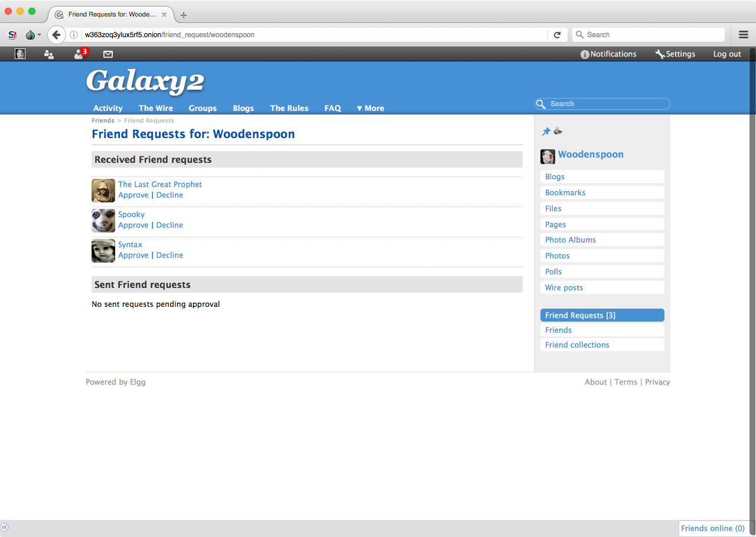Open the Tor onion button dropdown
Viewport: 756px width, 537px height.
32,35
